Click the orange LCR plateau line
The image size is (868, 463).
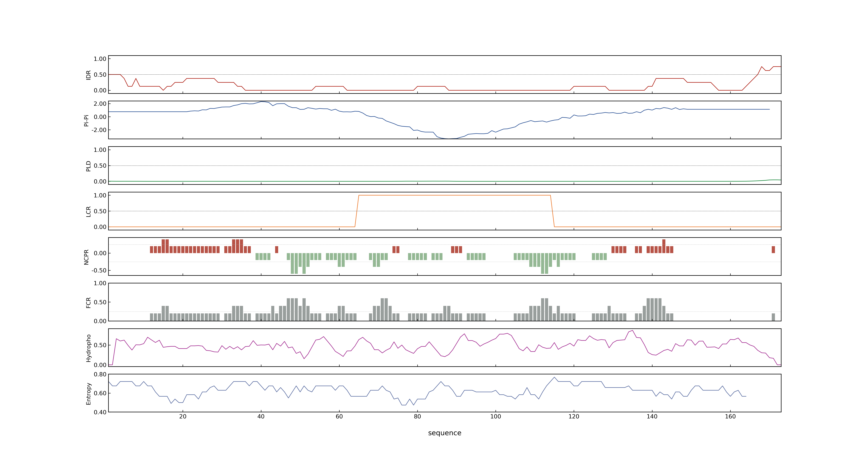tap(454, 195)
